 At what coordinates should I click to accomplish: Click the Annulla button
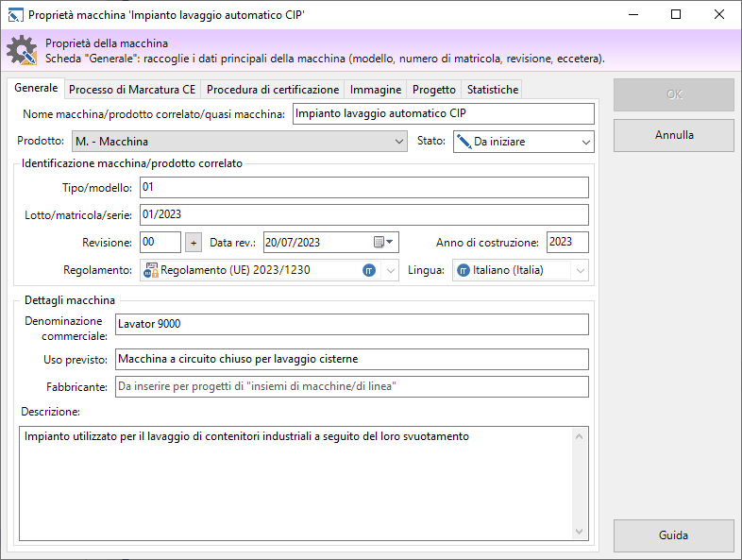673,135
